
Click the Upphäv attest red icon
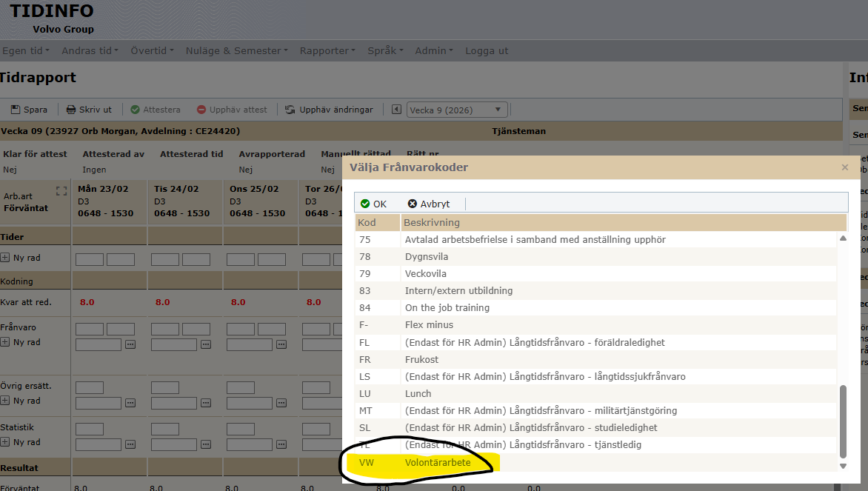(201, 110)
